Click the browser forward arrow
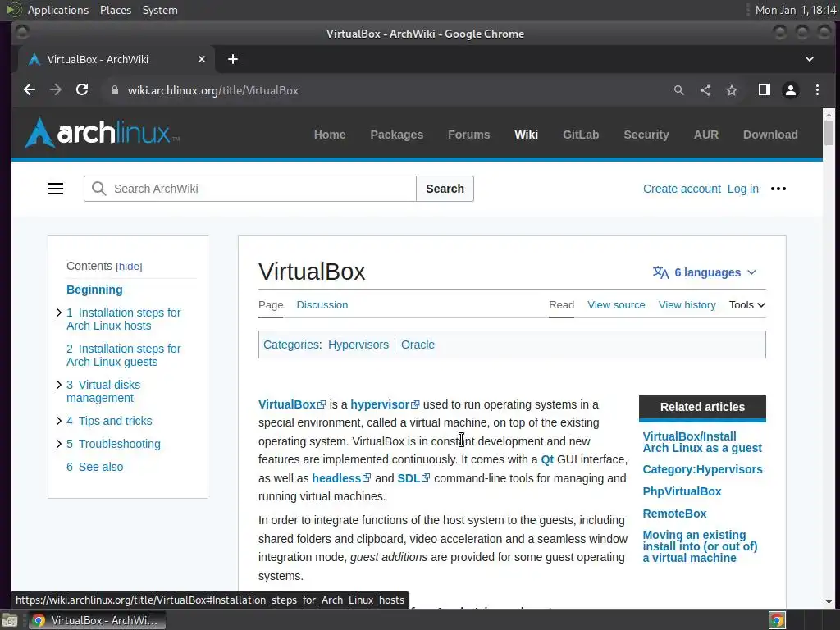Screen dimensions: 840x630 click(x=56, y=90)
